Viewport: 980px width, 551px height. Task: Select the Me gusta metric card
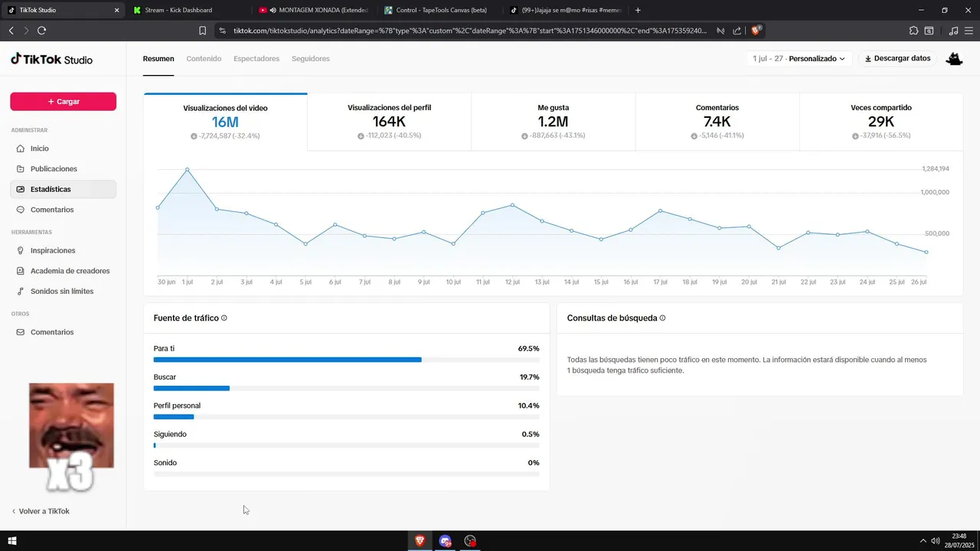pos(553,122)
